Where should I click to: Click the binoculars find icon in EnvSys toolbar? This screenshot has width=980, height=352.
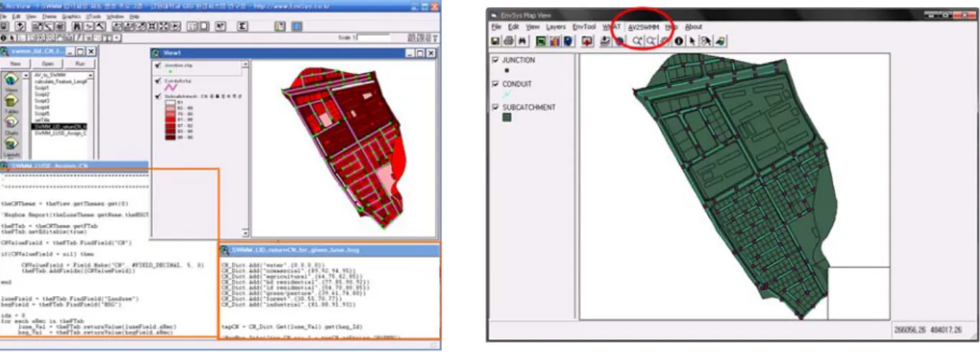(522, 41)
